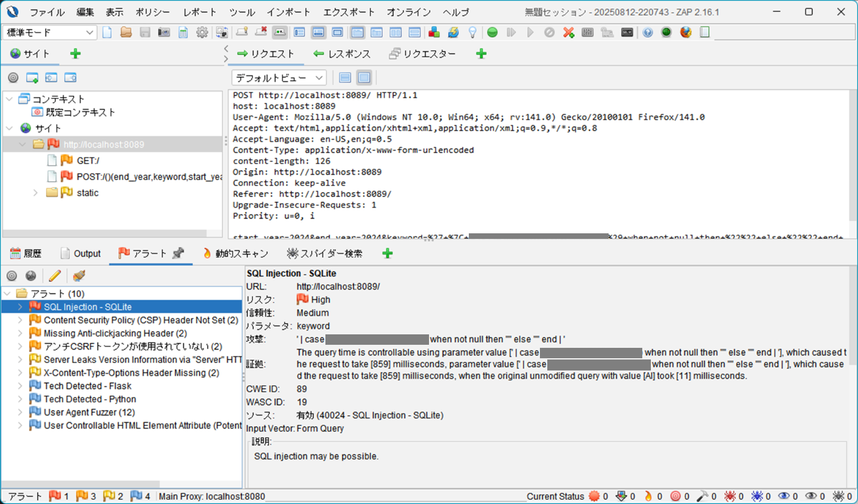
Task: Open the 標準モード mode dropdown
Action: [x=50, y=32]
